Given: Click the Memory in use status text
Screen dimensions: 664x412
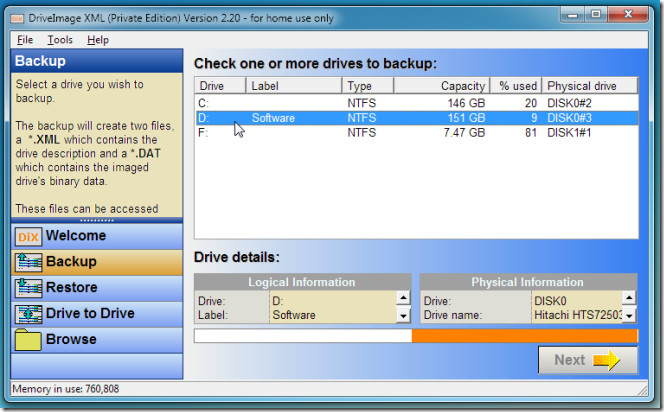Looking at the screenshot, I should [x=66, y=389].
